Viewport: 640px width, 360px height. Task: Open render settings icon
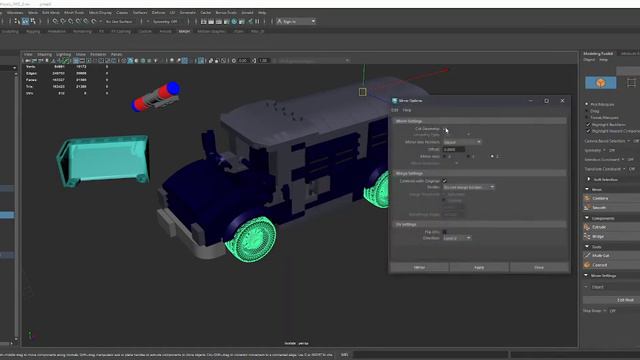[x=226, y=21]
